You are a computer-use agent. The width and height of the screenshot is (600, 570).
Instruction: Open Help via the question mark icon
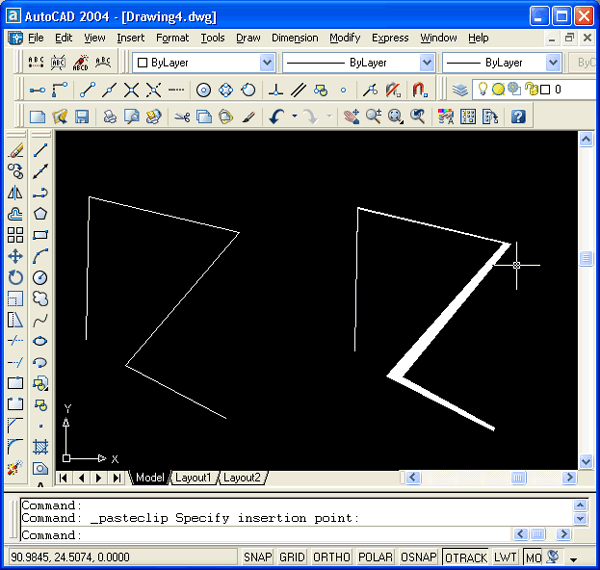click(x=518, y=116)
